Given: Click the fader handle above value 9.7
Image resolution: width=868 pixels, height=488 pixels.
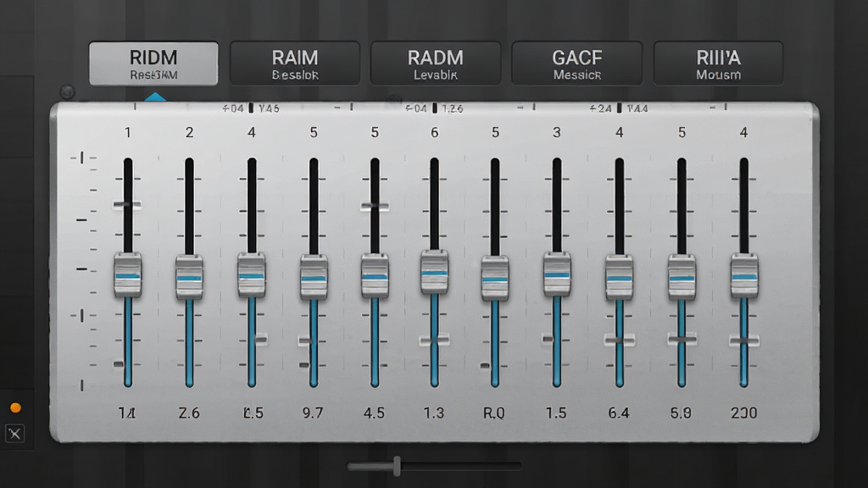Looking at the screenshot, I should [x=314, y=277].
